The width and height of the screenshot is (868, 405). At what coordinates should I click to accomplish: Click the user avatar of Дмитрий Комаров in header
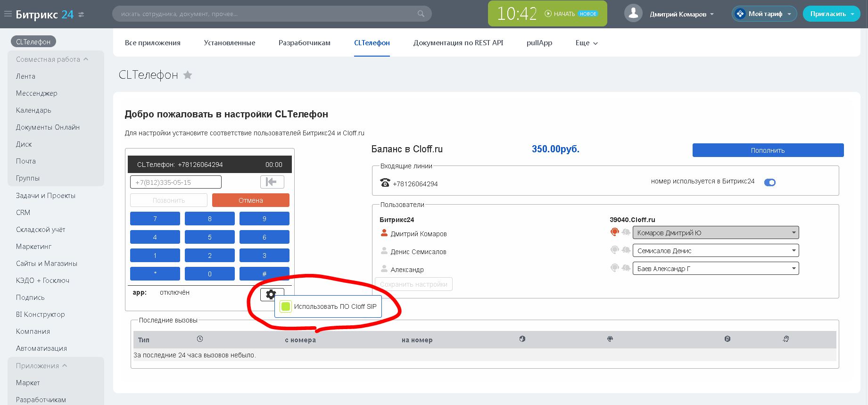(633, 14)
